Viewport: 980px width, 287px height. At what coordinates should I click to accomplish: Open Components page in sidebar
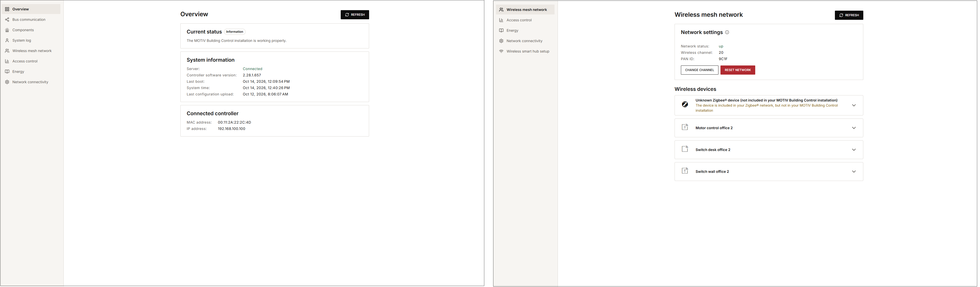[31, 30]
